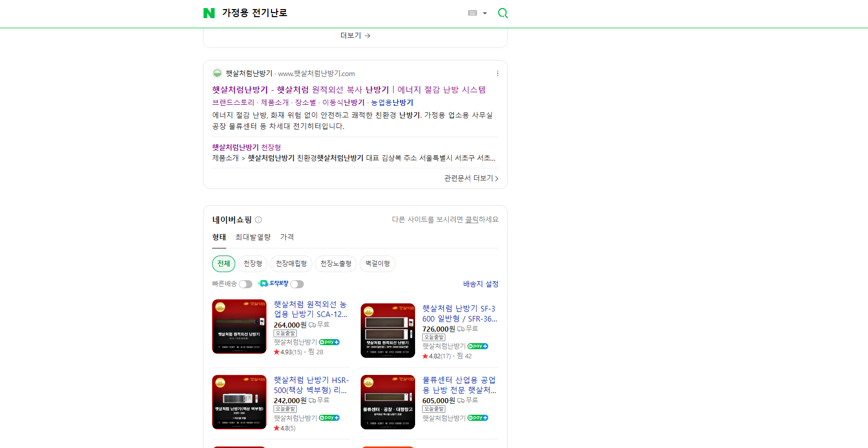Click the 오늘출발 tag on 264,000원 item
The image size is (868, 448).
coord(285,334)
